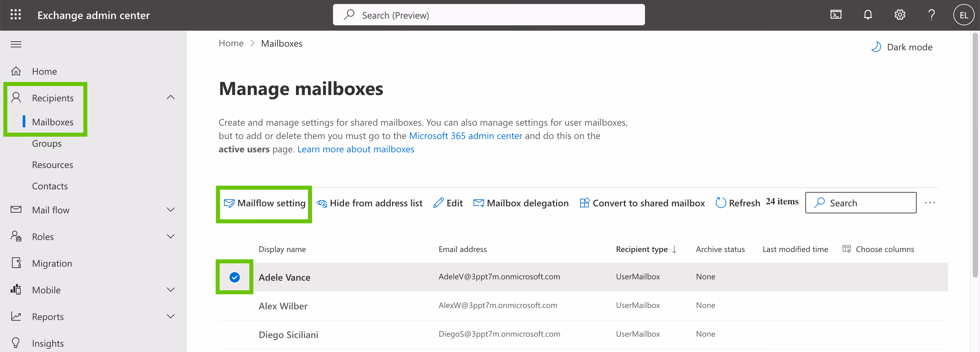Expand the Reports section
The height and width of the screenshot is (352, 980).
pyautogui.click(x=170, y=316)
